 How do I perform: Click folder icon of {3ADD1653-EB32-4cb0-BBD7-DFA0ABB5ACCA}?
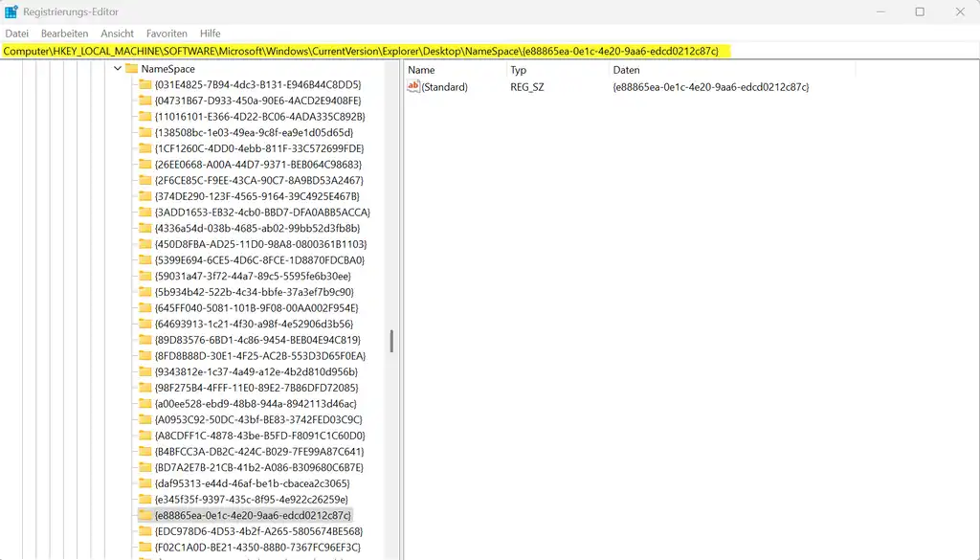[145, 212]
